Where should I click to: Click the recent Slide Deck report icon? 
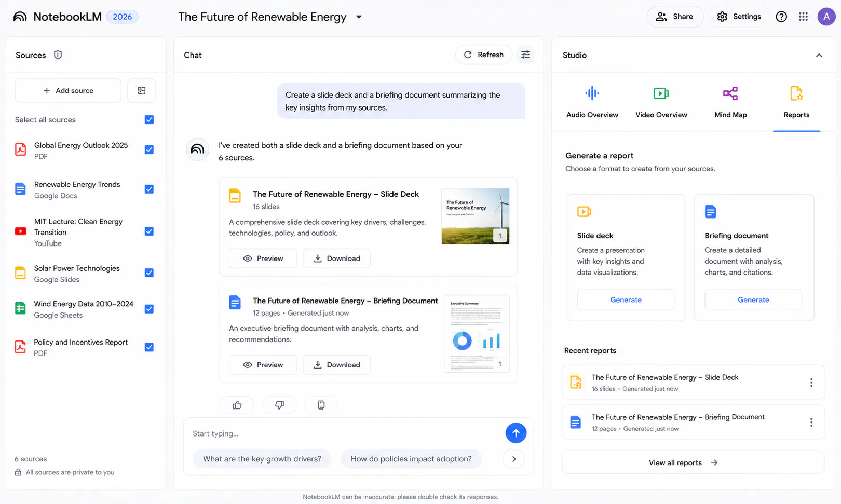coord(576,383)
